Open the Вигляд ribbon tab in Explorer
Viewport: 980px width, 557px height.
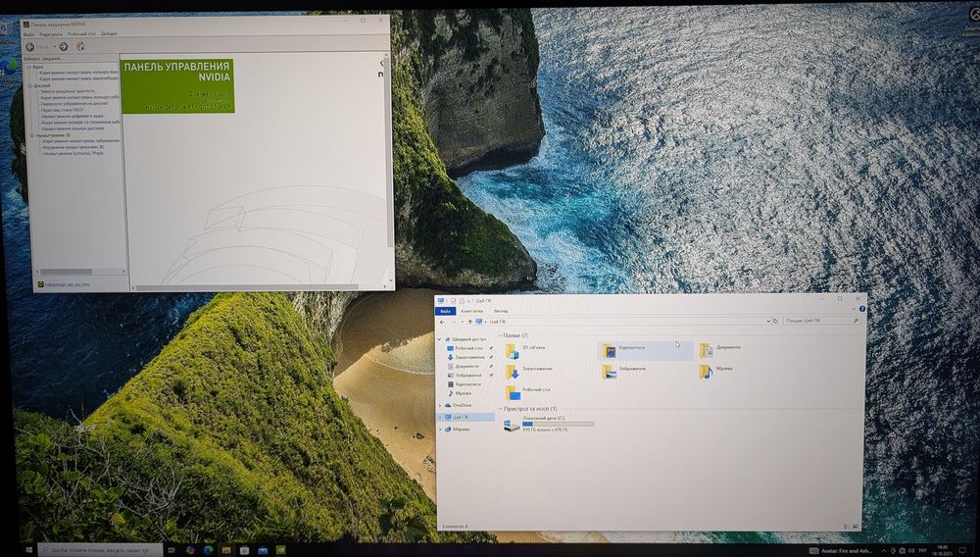[x=501, y=311]
